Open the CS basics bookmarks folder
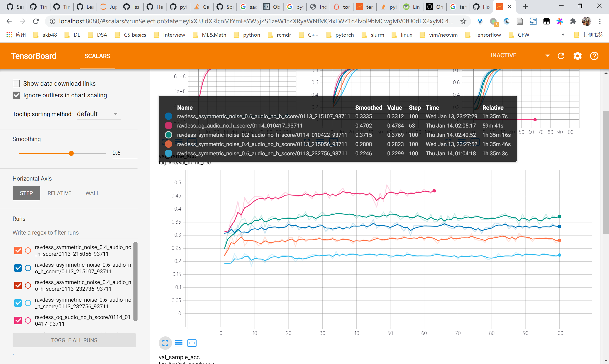 tap(130, 35)
